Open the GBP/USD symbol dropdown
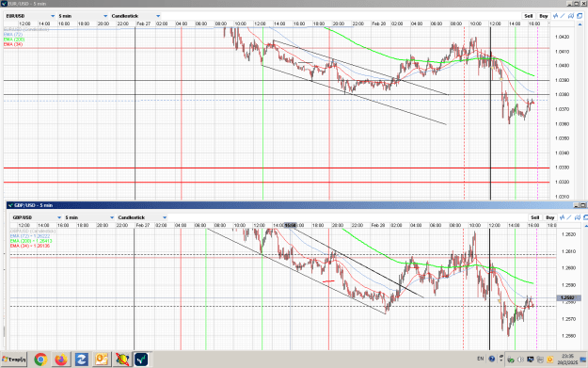This screenshot has height=368, width=588. pos(37,217)
